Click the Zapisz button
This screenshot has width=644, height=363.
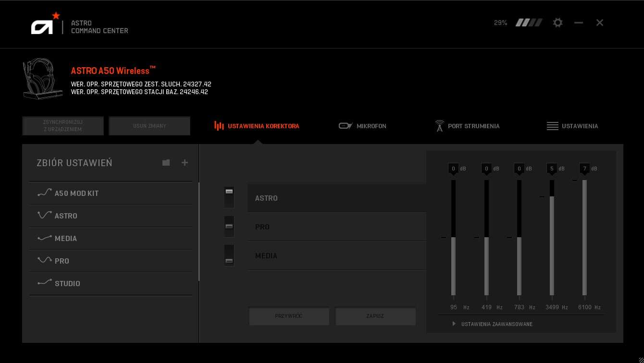375,316
